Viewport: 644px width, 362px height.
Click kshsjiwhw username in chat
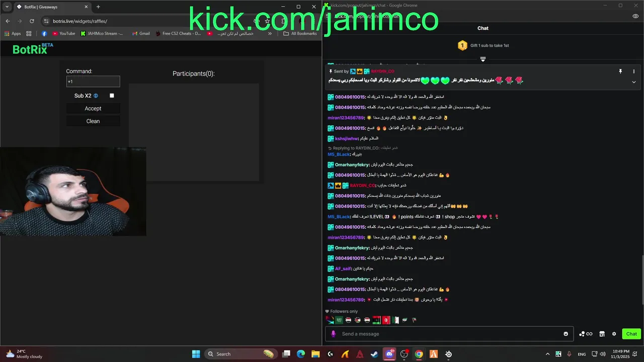click(x=347, y=138)
